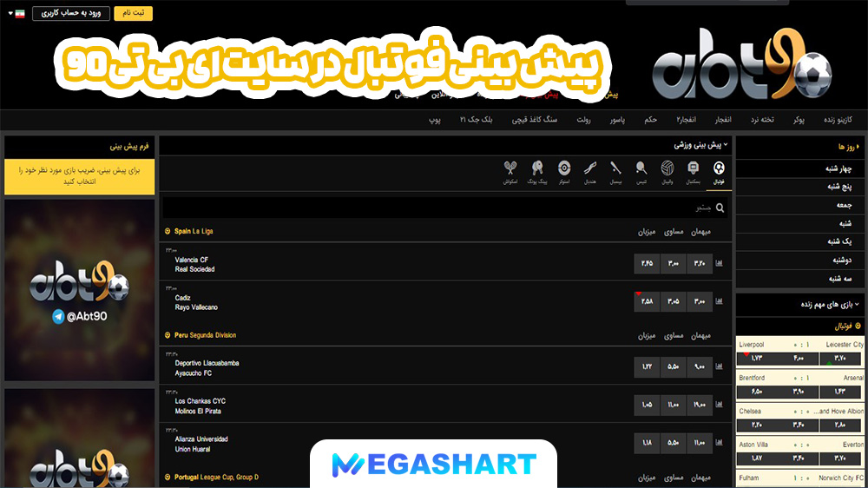Click the Peru Segunda Division league icon

click(x=168, y=335)
